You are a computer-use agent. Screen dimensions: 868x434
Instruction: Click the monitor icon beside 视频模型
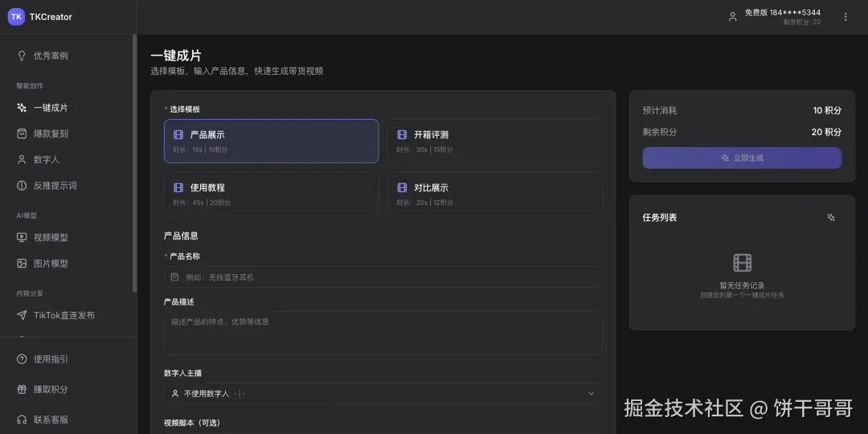point(22,237)
